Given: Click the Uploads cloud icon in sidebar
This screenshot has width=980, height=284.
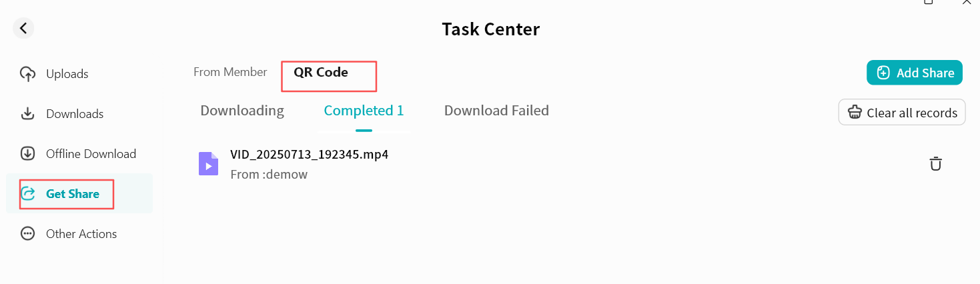Looking at the screenshot, I should point(27,74).
